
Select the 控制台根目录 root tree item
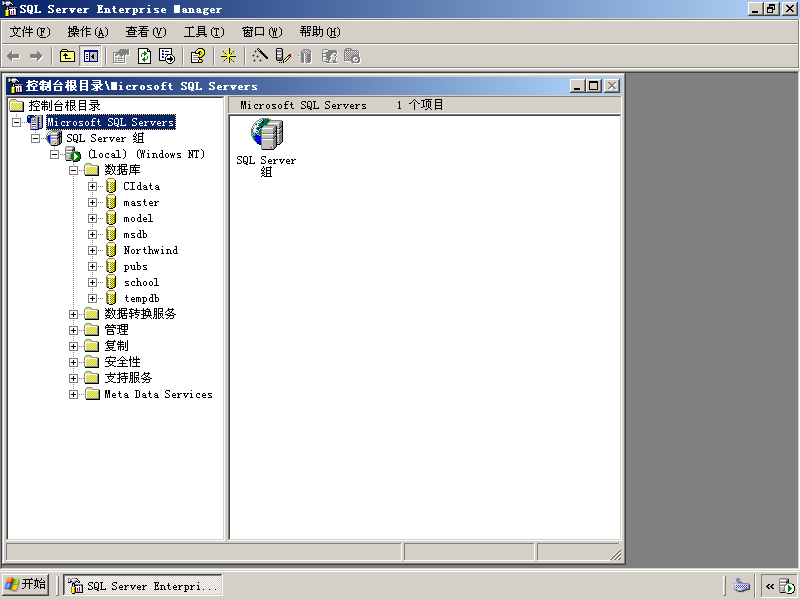coord(64,106)
